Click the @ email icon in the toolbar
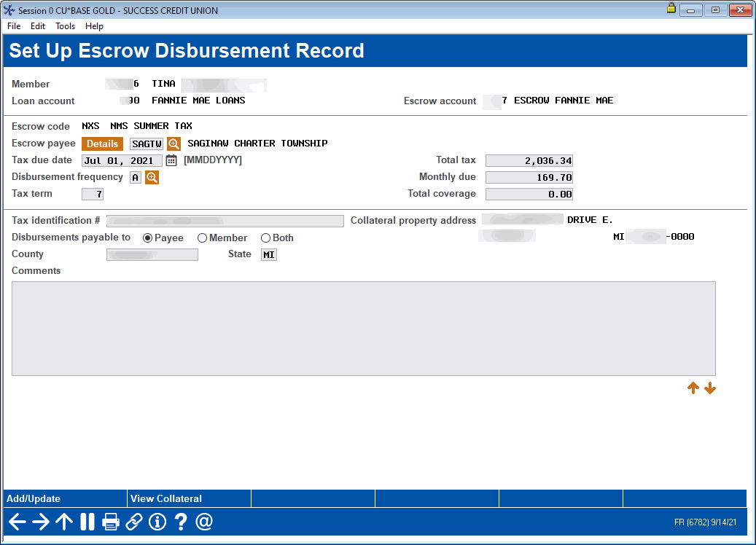 tap(203, 522)
